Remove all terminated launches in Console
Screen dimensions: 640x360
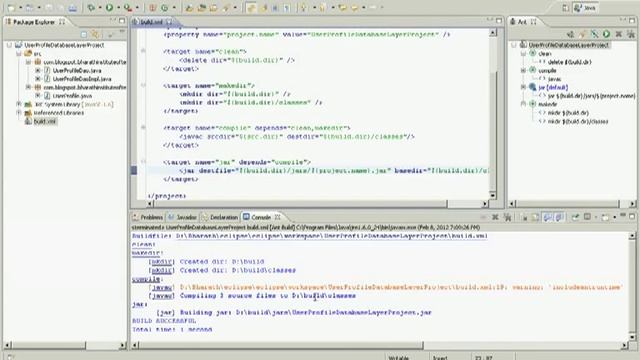pos(507,217)
